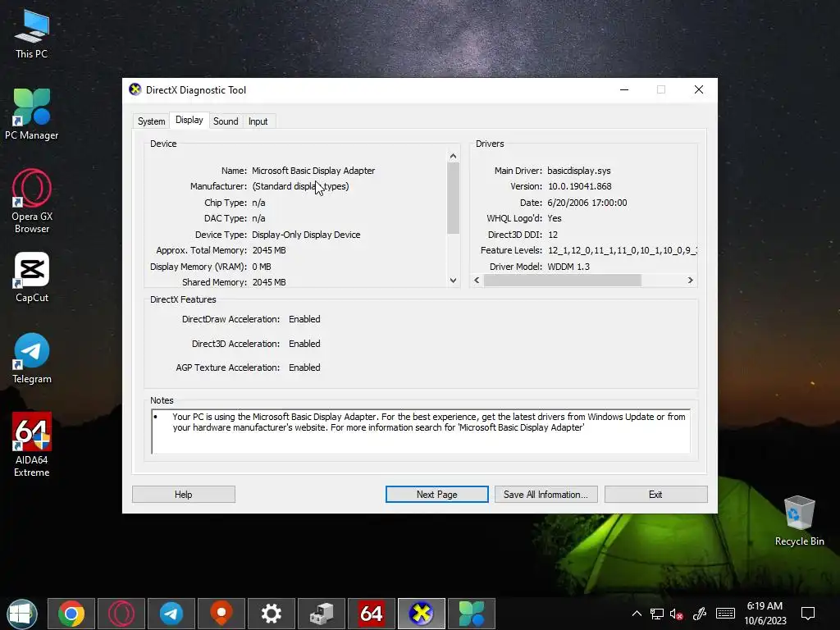Screen dimensions: 840x630
Task: Open Telegram desktop shortcut
Action: click(32, 358)
